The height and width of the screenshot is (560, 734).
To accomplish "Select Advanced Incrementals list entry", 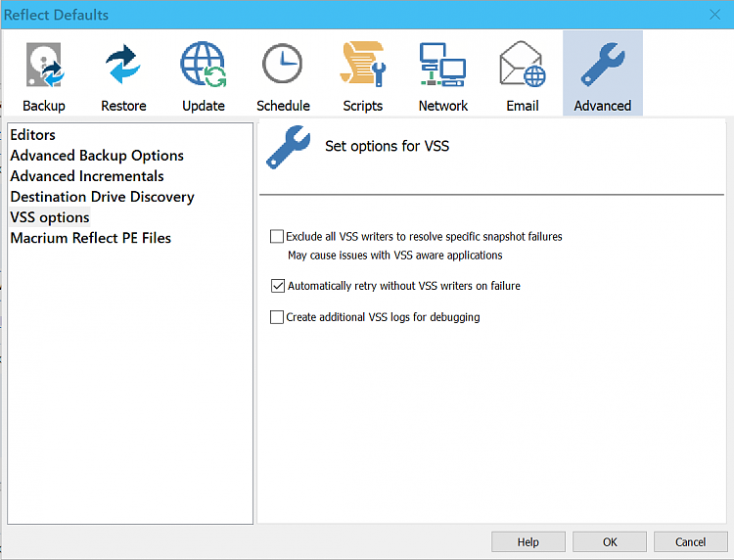I will pyautogui.click(x=87, y=176).
